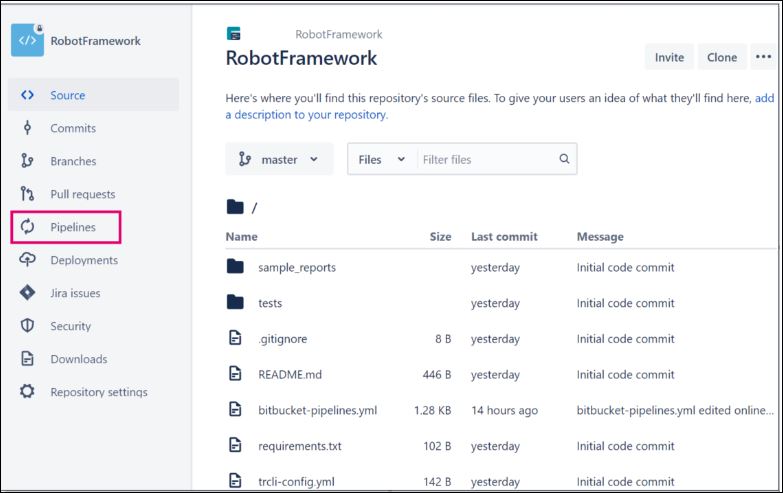Select Source in the sidebar
The height and width of the screenshot is (493, 783).
pyautogui.click(x=68, y=95)
